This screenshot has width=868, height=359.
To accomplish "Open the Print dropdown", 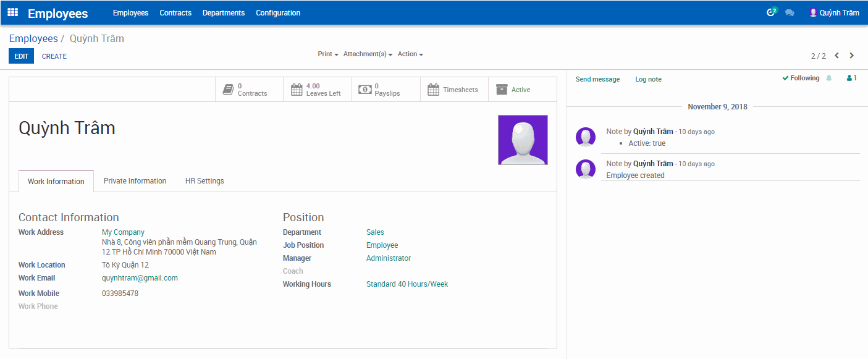I will (x=327, y=54).
